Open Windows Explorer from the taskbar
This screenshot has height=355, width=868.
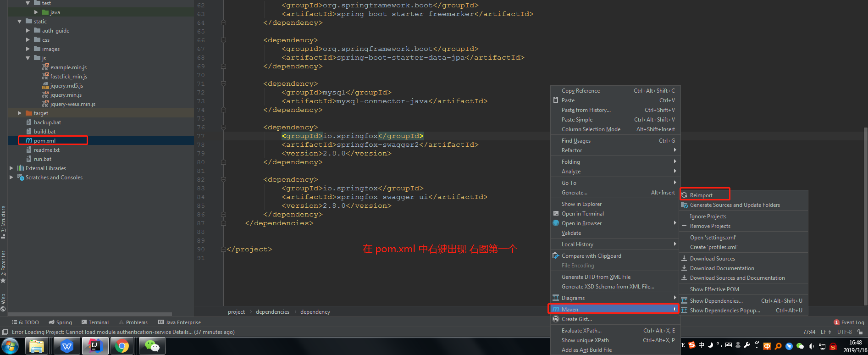click(x=36, y=346)
